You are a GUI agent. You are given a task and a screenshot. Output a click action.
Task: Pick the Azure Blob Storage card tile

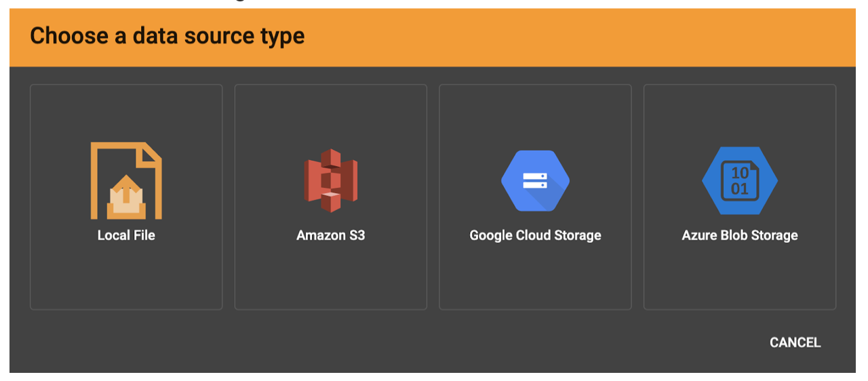[x=739, y=278]
